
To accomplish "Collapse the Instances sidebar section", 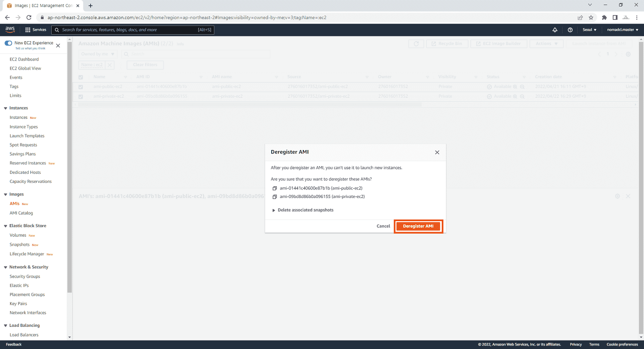I will click(6, 108).
